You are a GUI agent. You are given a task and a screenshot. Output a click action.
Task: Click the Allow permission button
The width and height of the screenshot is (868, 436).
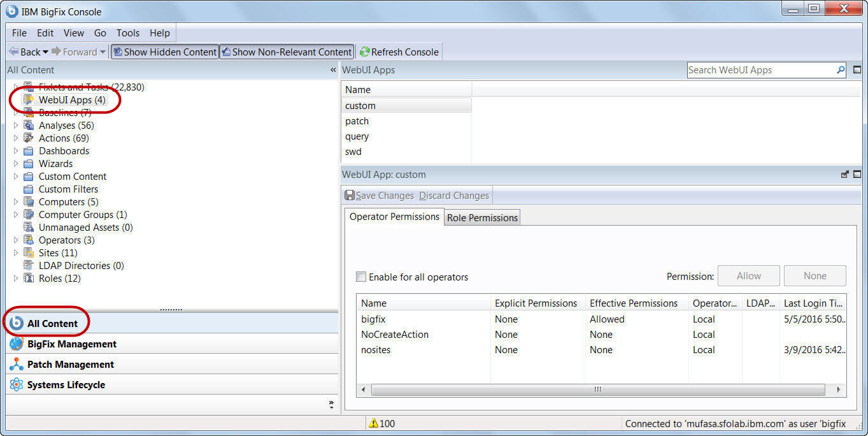(748, 275)
